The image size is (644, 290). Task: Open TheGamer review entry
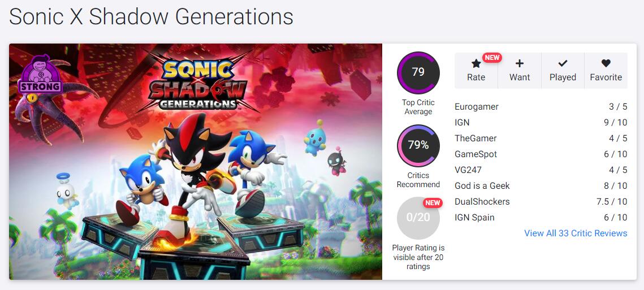point(476,138)
